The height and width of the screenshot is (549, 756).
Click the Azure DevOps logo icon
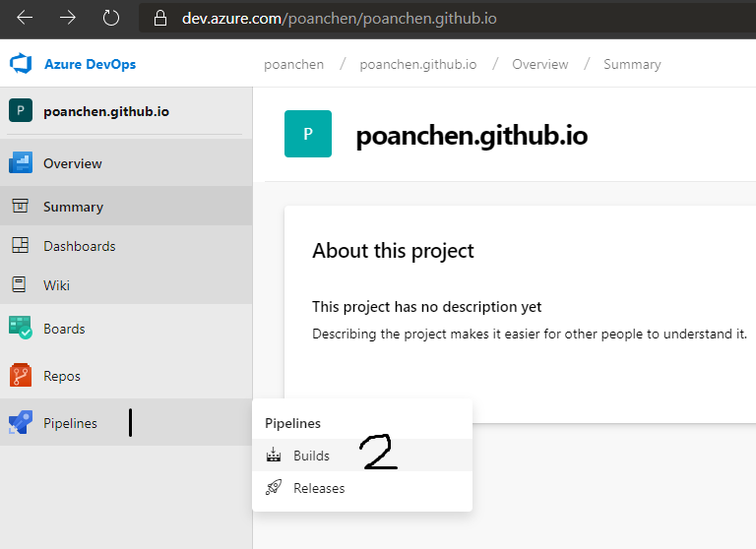click(21, 64)
